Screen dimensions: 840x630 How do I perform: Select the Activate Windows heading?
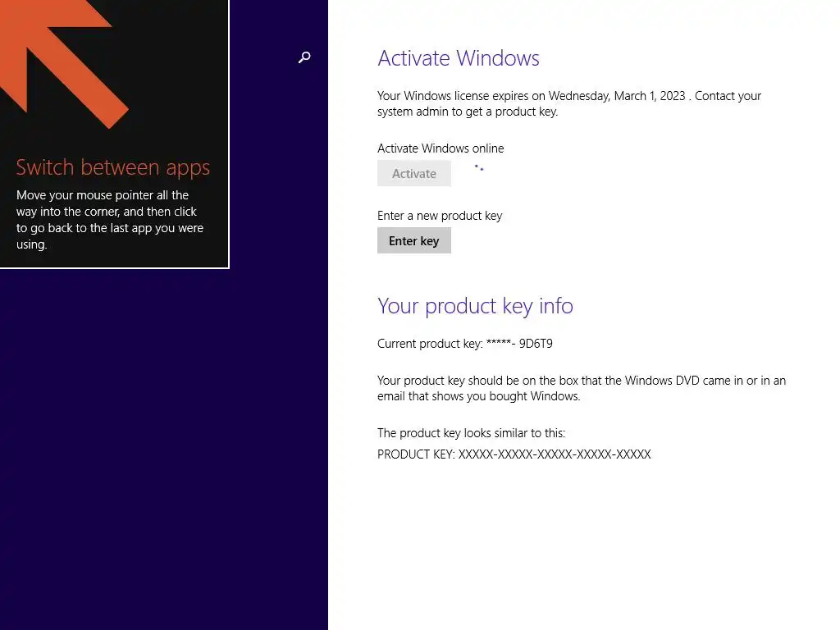[x=458, y=58]
